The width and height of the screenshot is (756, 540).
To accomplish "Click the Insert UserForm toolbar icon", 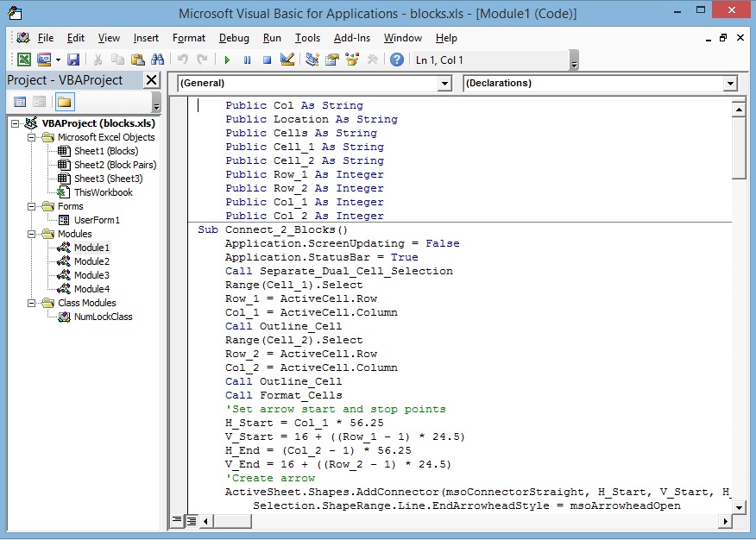I will [x=44, y=60].
